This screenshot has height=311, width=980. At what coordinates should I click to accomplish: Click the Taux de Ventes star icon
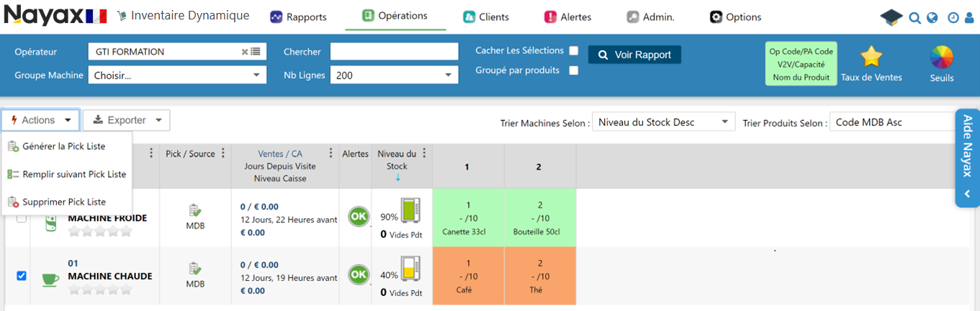pyautogui.click(x=871, y=57)
